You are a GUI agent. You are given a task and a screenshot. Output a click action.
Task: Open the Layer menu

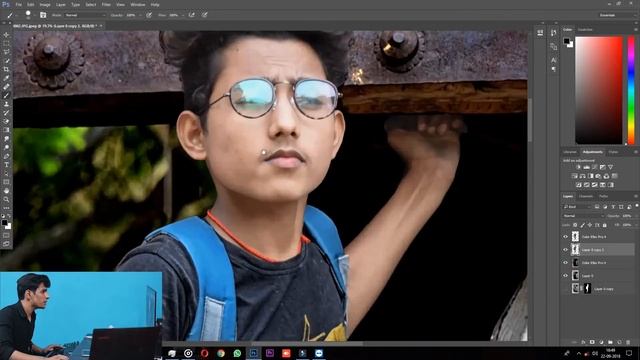(x=60, y=4)
